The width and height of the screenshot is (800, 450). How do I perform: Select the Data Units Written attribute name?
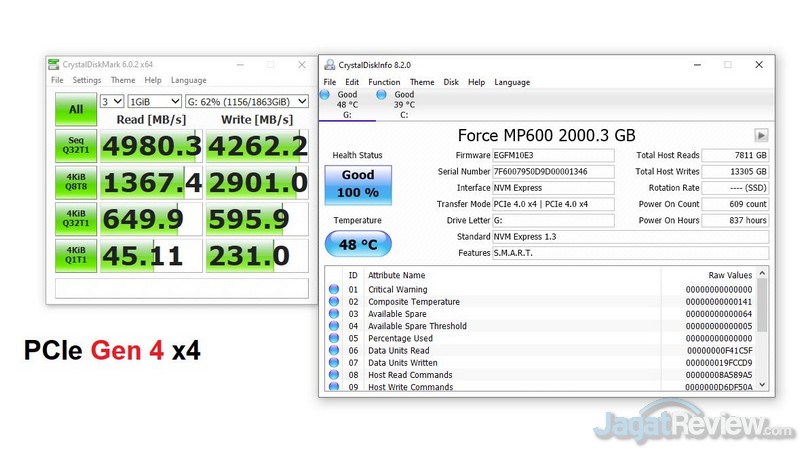click(403, 363)
